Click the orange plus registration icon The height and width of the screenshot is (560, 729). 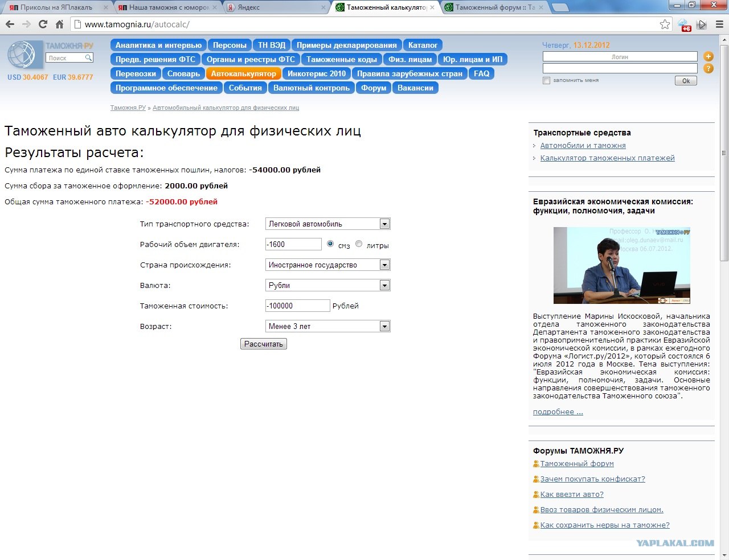708,56
